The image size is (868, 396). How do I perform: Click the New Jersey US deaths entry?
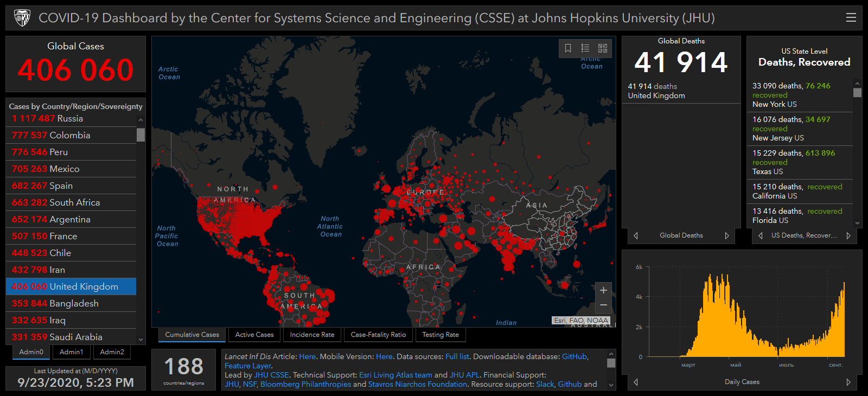(x=800, y=129)
